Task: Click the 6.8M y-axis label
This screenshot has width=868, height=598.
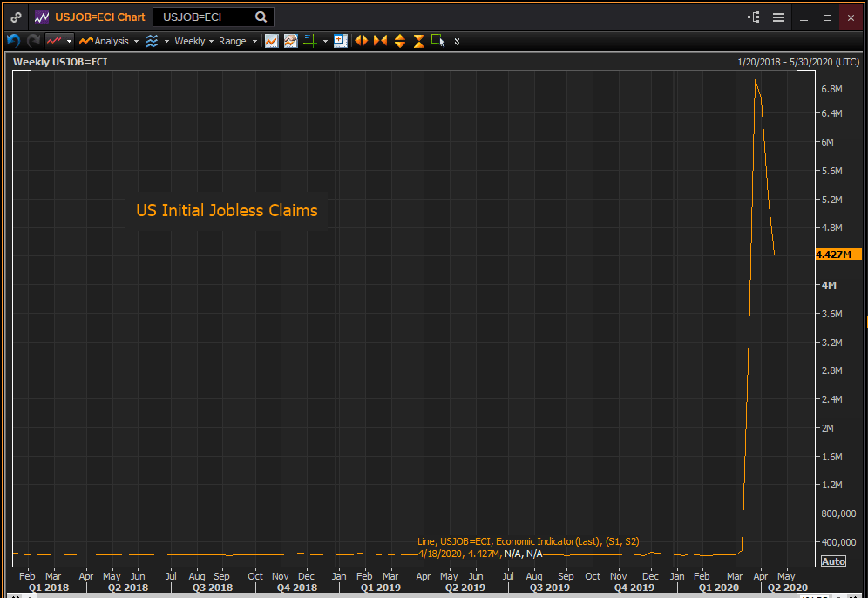Action: [832, 89]
